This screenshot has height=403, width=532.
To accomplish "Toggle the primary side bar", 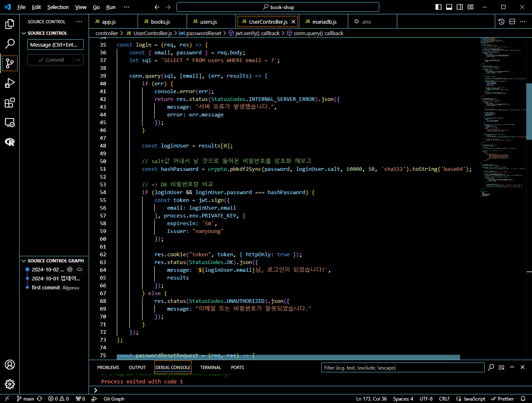I will coord(439,7).
